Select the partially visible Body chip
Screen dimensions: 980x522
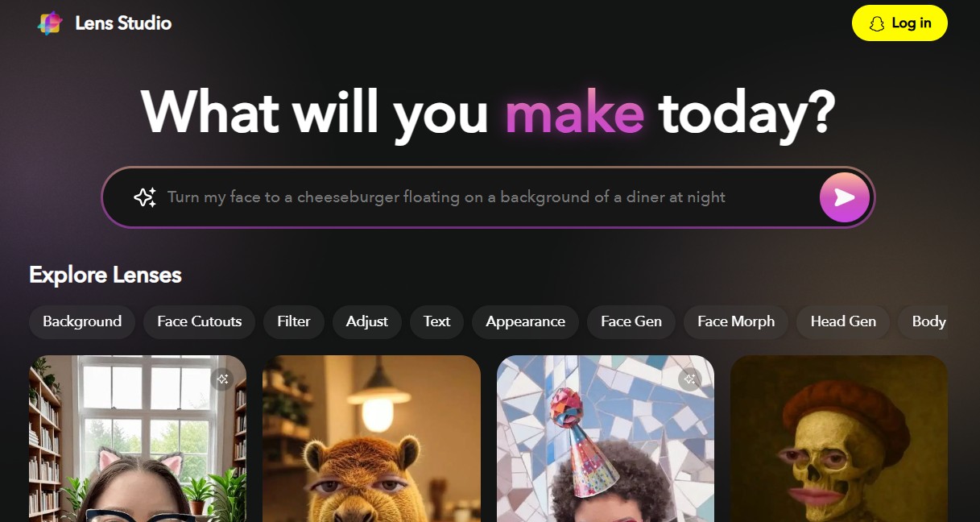tap(924, 321)
